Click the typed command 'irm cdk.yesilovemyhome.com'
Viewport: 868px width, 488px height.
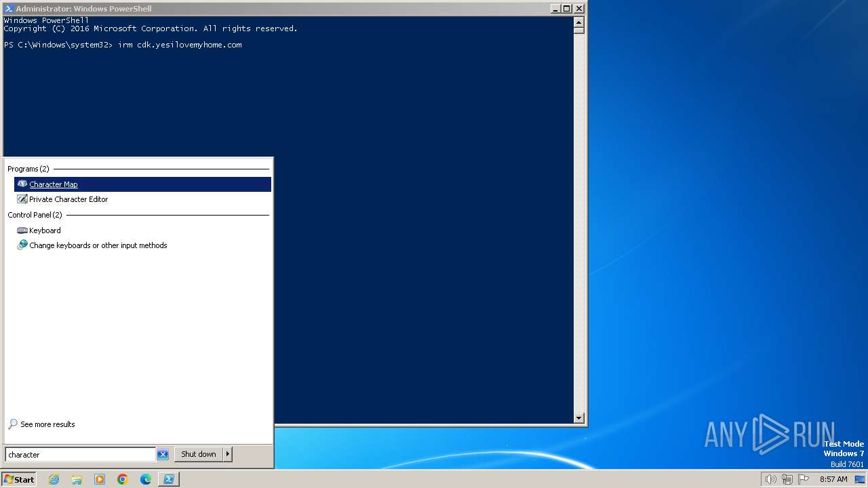[x=180, y=45]
